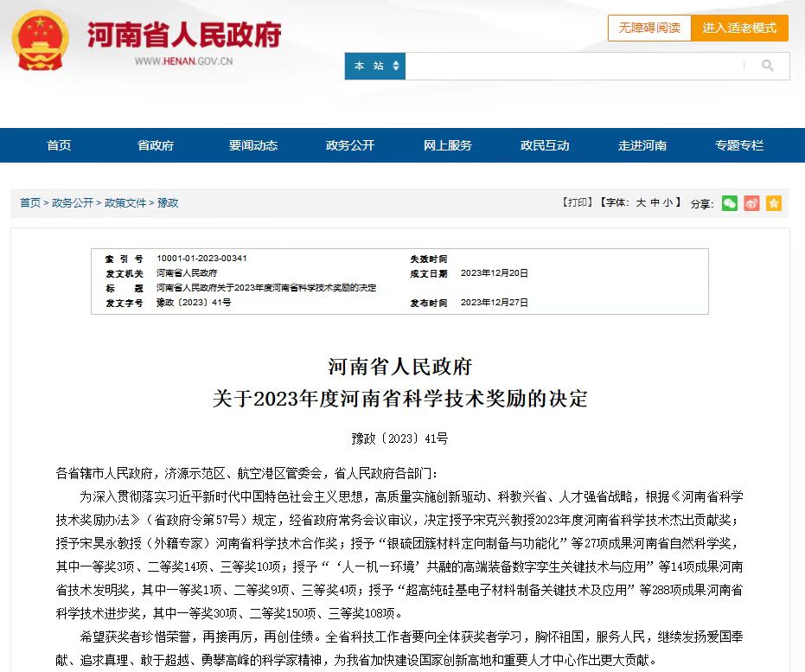Open the 省政府 navigation menu item
The height and width of the screenshot is (672, 805).
pyautogui.click(x=156, y=145)
